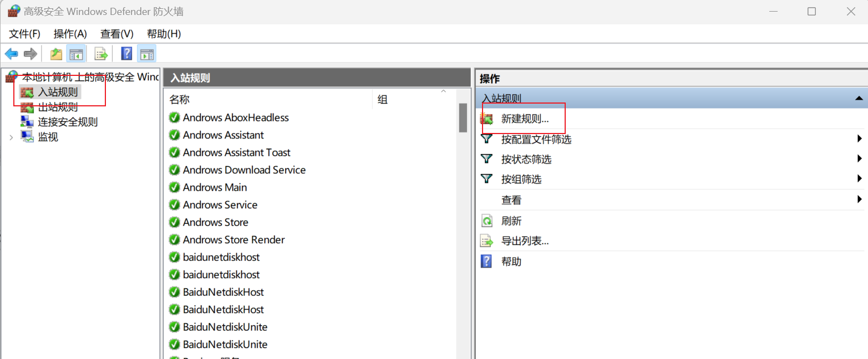The image size is (868, 359).
Task: Click the up-one-level folder toolbar icon
Action: [56, 54]
